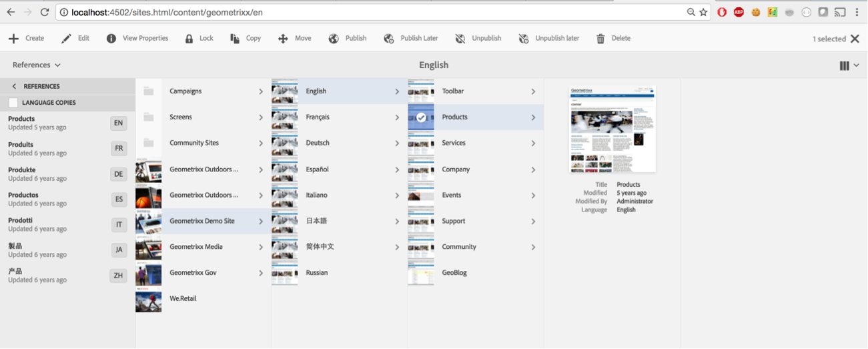The height and width of the screenshot is (349, 868).
Task: Click the Edit pencil icon
Action: pos(66,39)
